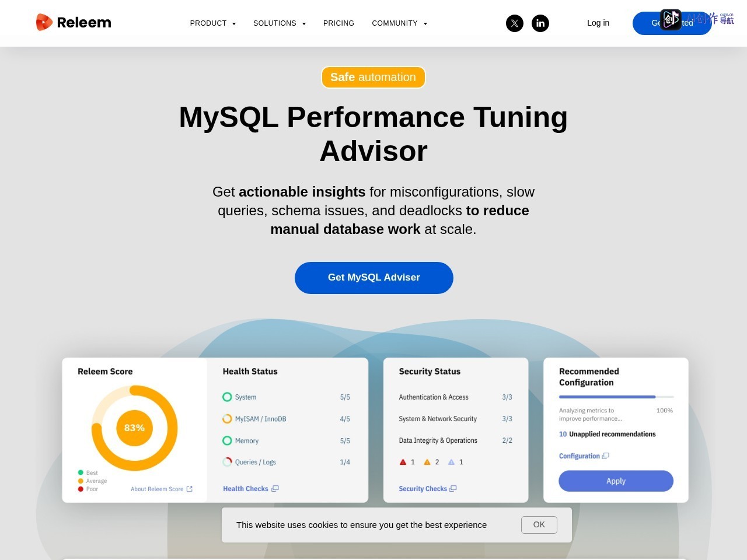Expand the PRODUCT dropdown menu
This screenshot has width=747, height=560.
[x=213, y=23]
